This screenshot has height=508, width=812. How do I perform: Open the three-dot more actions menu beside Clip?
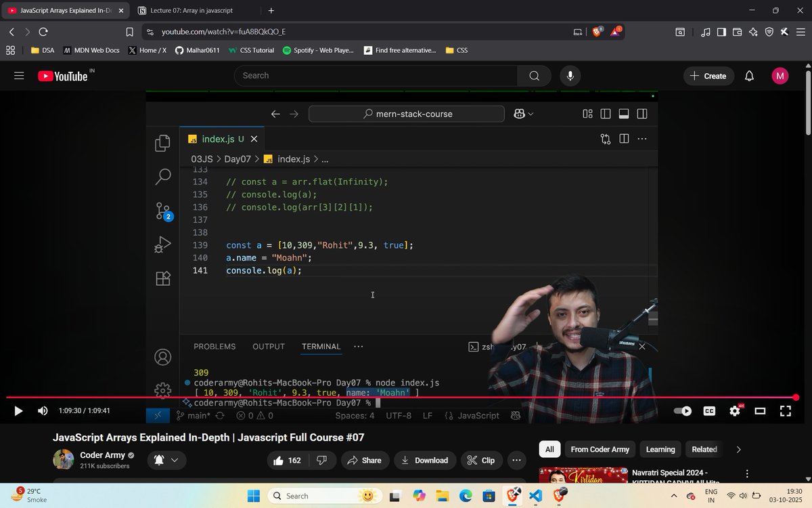515,460
